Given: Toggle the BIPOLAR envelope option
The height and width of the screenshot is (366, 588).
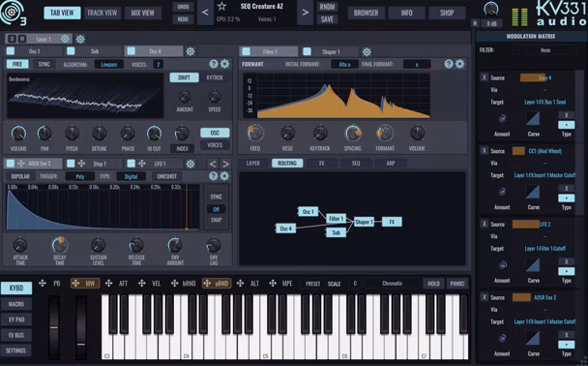Looking at the screenshot, I should pos(20,176).
